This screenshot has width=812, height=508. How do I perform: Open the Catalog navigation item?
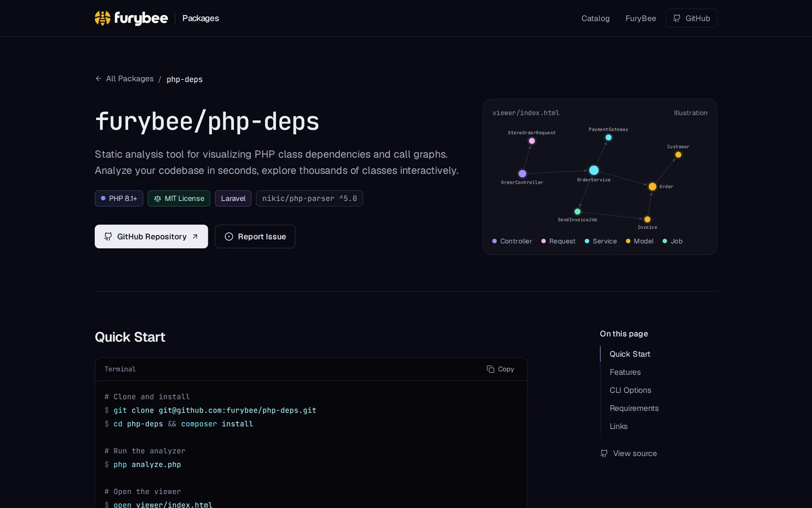pyautogui.click(x=595, y=18)
